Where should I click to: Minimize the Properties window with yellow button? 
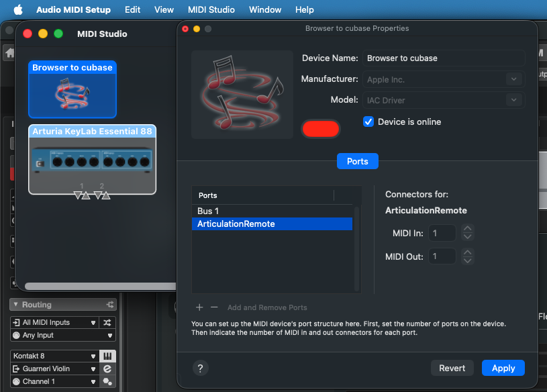point(197,29)
